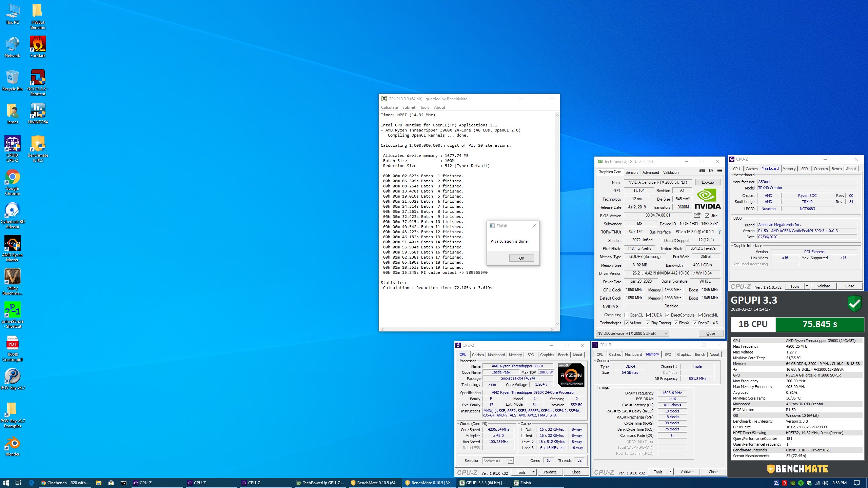
Task: Click Bus Interface question mark in GPU-Z
Action: 719,232
